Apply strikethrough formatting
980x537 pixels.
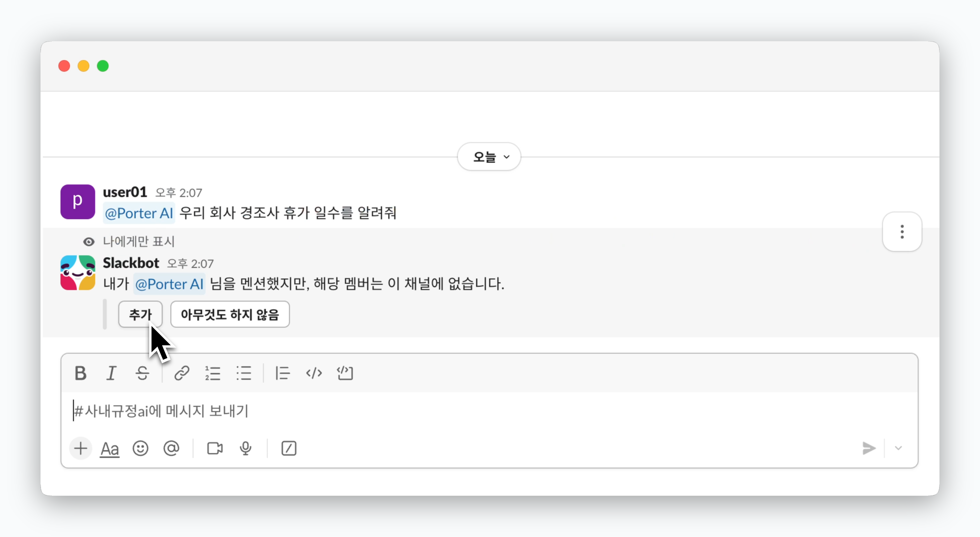(x=142, y=373)
